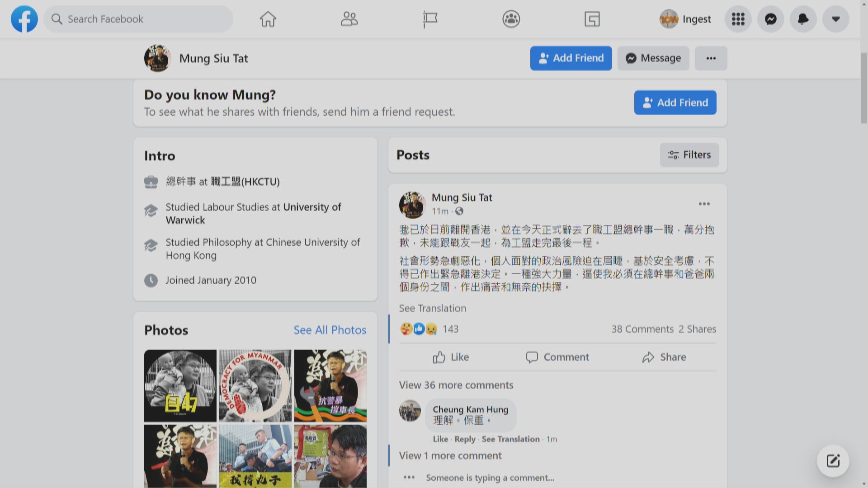Click See All Photos link

(330, 330)
